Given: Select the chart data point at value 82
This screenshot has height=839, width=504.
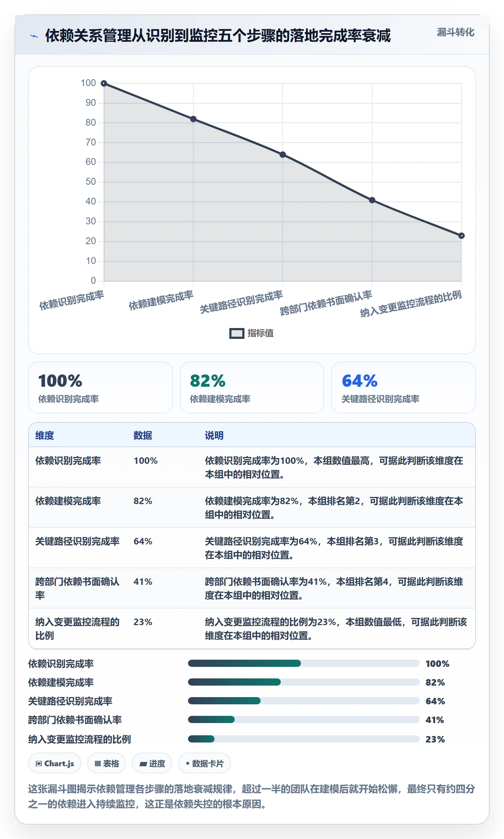Looking at the screenshot, I should tap(193, 119).
